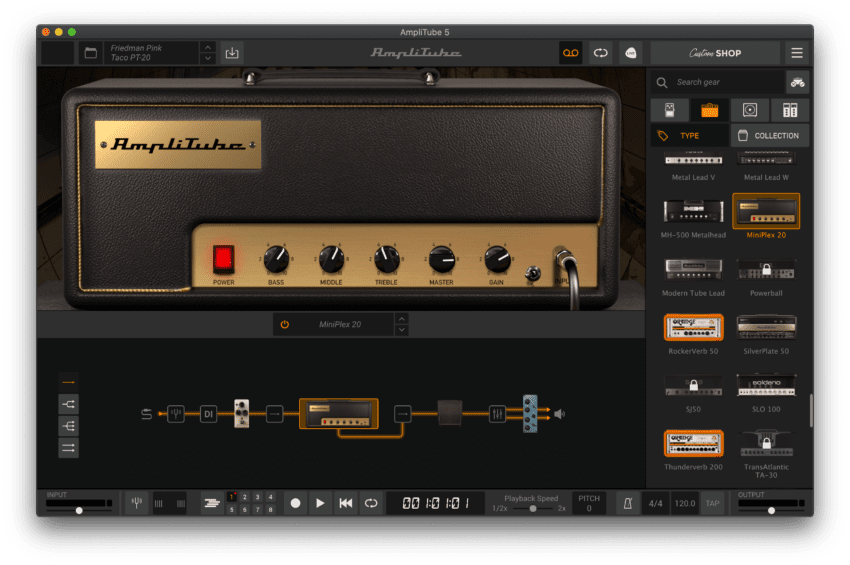Open the MiniPlex 20 model selector

click(x=340, y=324)
